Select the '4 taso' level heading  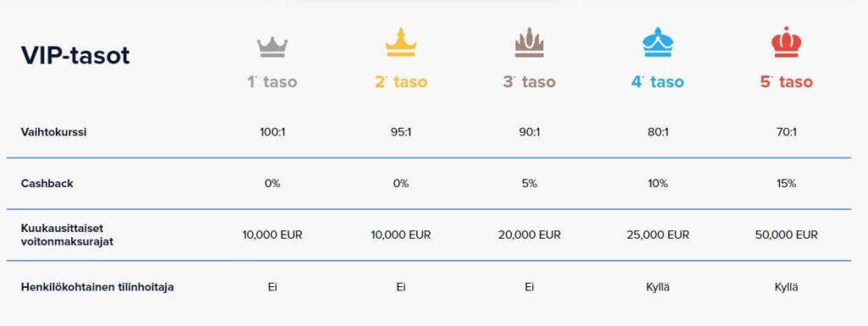click(x=658, y=82)
